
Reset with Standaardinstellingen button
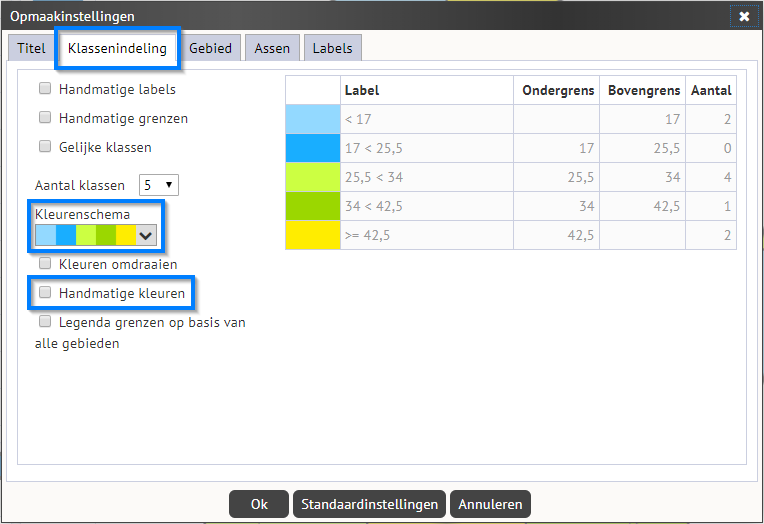click(x=369, y=504)
